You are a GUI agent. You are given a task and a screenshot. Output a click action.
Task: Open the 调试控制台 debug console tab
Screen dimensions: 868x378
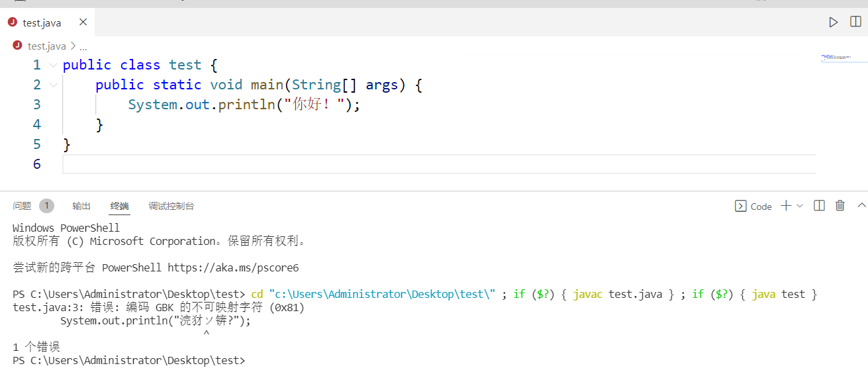(x=171, y=206)
